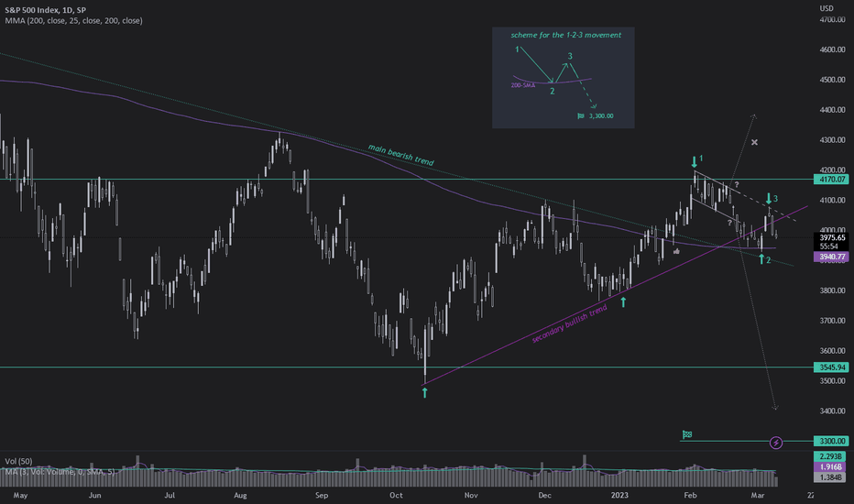Select the X mark beside the upward dotted arrow
The image size is (854, 504).
point(754,142)
